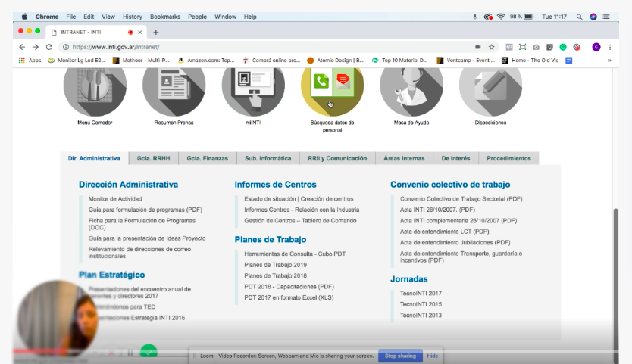Open the Procedimientos tab
This screenshot has height=364, width=632.
[x=508, y=159]
